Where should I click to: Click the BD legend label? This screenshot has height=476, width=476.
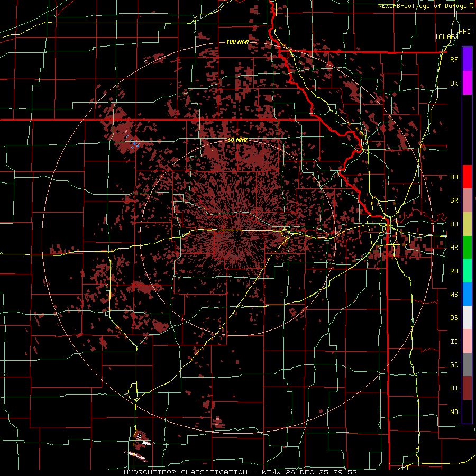[454, 224]
